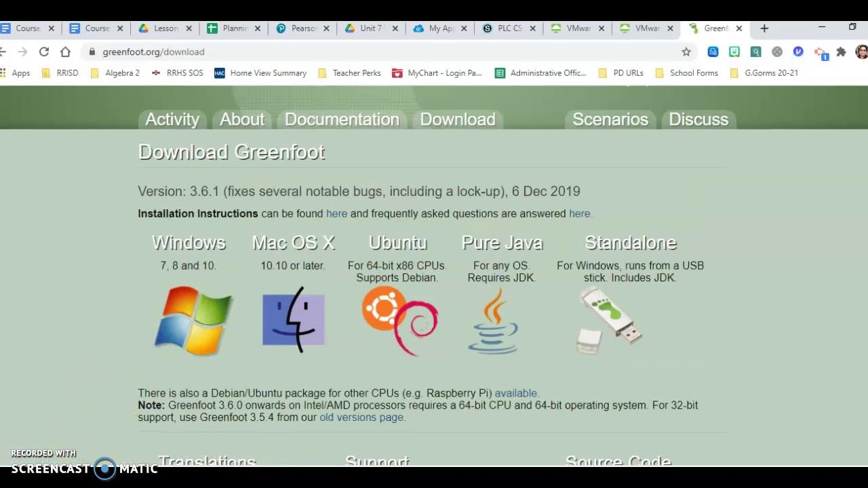Click the Standalone USB stick icon
This screenshot has width=868, height=488.
click(608, 321)
